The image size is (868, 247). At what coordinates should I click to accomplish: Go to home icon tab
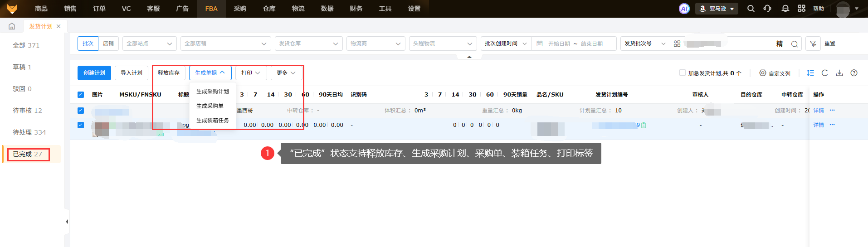coord(12,26)
